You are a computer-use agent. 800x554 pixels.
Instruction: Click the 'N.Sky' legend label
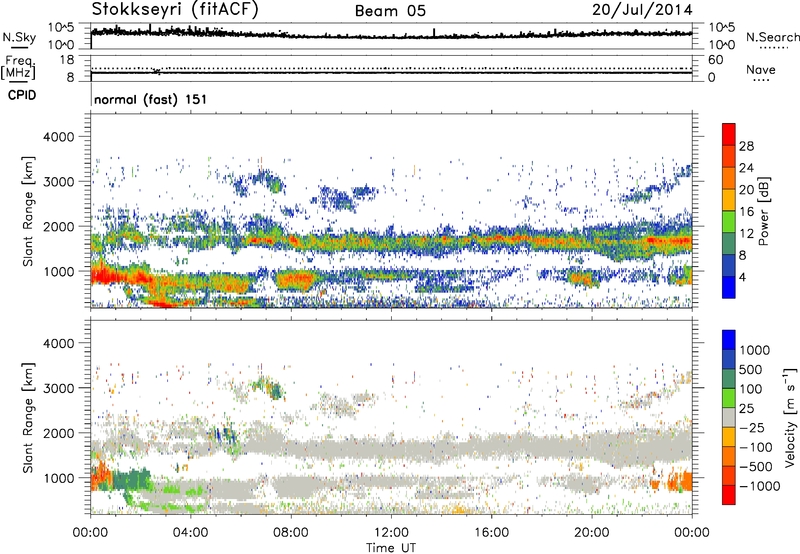point(19,37)
